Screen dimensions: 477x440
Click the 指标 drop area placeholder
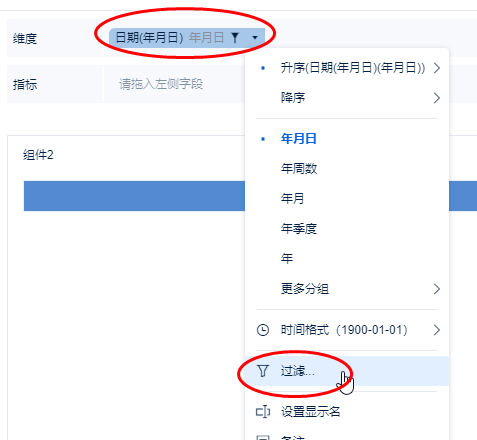point(161,84)
